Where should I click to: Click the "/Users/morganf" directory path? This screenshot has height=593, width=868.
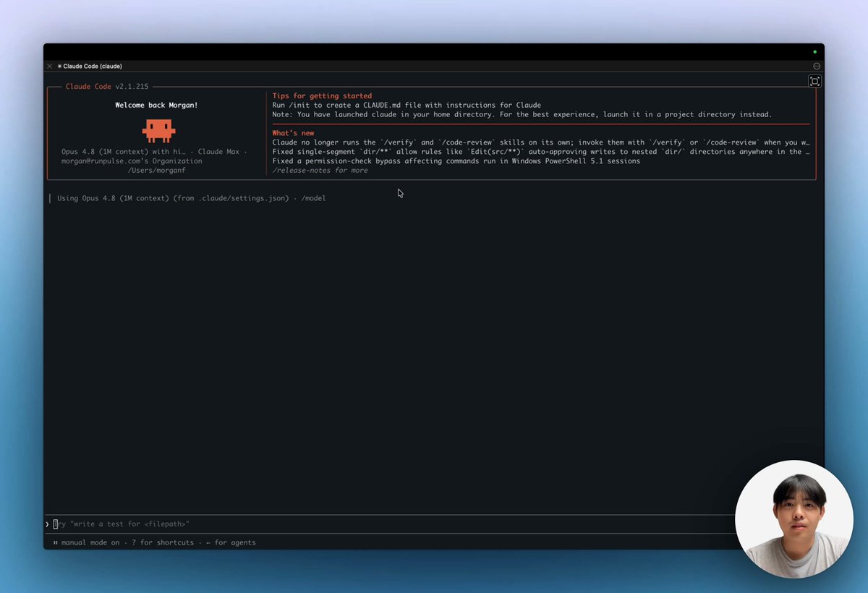pos(156,171)
